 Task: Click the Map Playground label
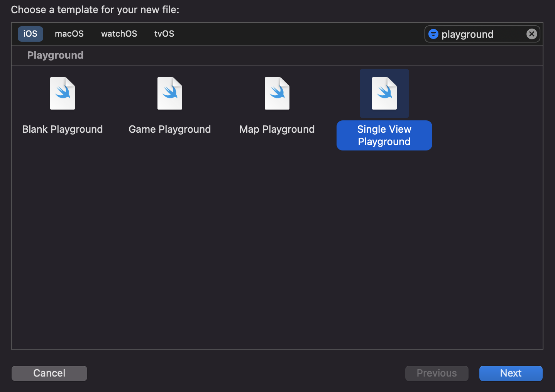pyautogui.click(x=277, y=129)
